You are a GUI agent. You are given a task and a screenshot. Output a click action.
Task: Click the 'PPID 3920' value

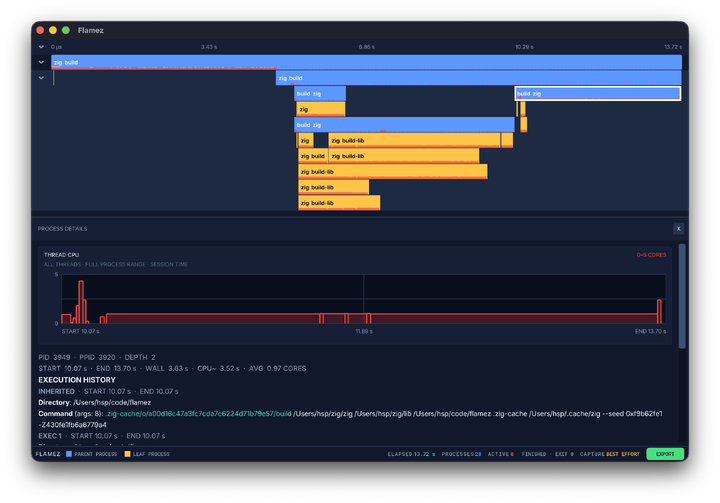click(x=97, y=357)
